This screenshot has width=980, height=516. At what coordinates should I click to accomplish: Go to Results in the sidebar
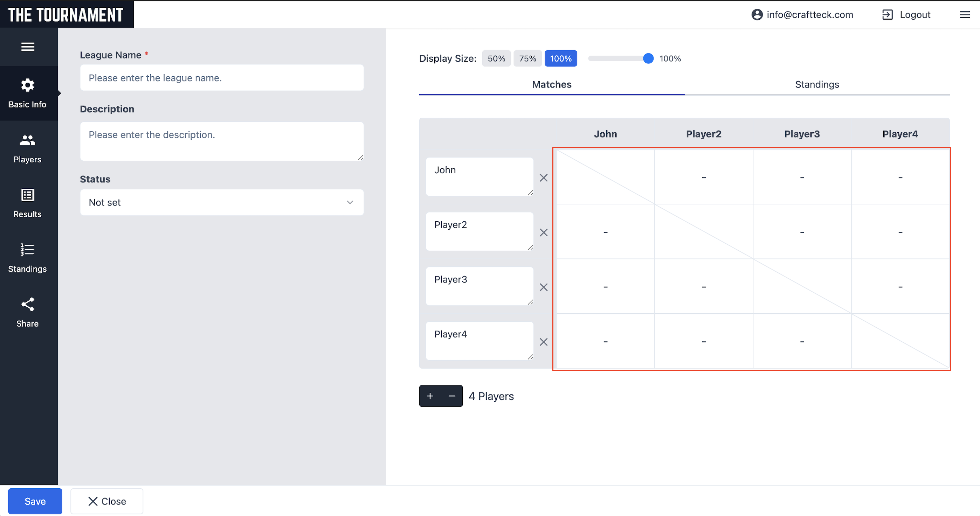[27, 203]
